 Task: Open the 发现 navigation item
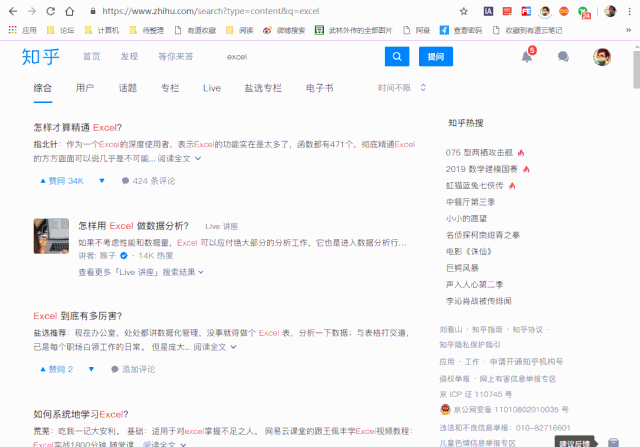(129, 57)
